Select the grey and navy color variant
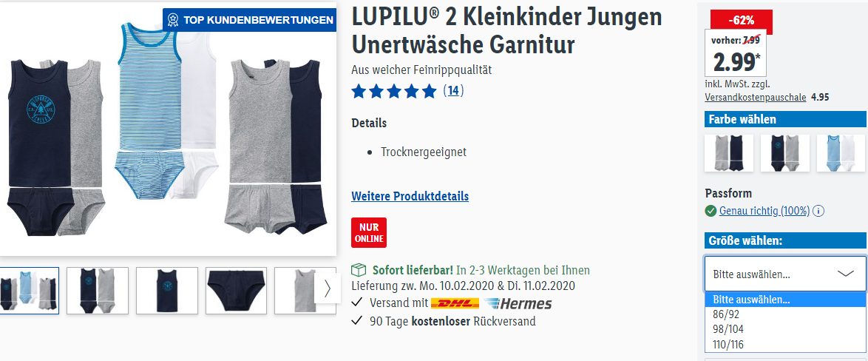 coord(728,153)
